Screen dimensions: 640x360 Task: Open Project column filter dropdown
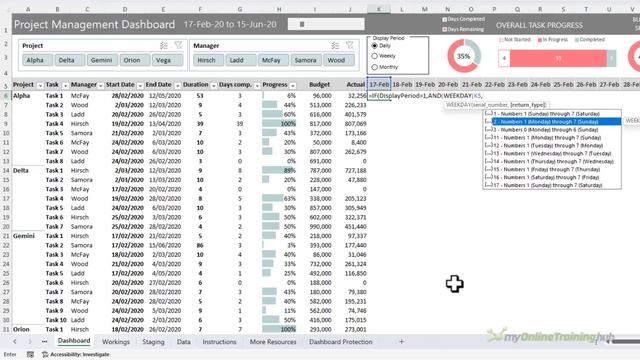point(40,85)
